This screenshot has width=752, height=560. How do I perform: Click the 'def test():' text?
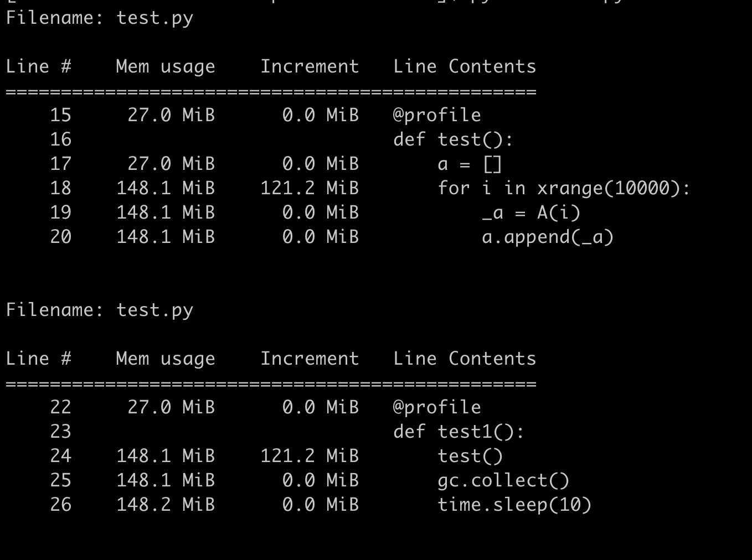pyautogui.click(x=454, y=139)
